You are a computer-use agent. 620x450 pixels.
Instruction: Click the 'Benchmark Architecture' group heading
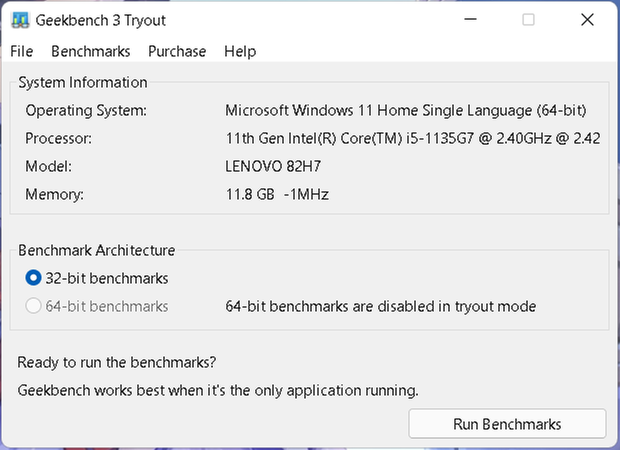(x=96, y=250)
